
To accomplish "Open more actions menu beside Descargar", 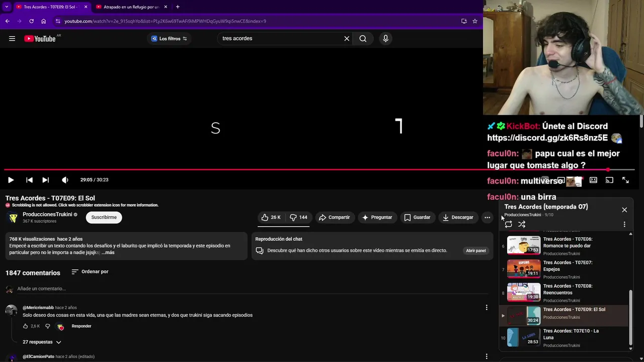I will [x=487, y=217].
